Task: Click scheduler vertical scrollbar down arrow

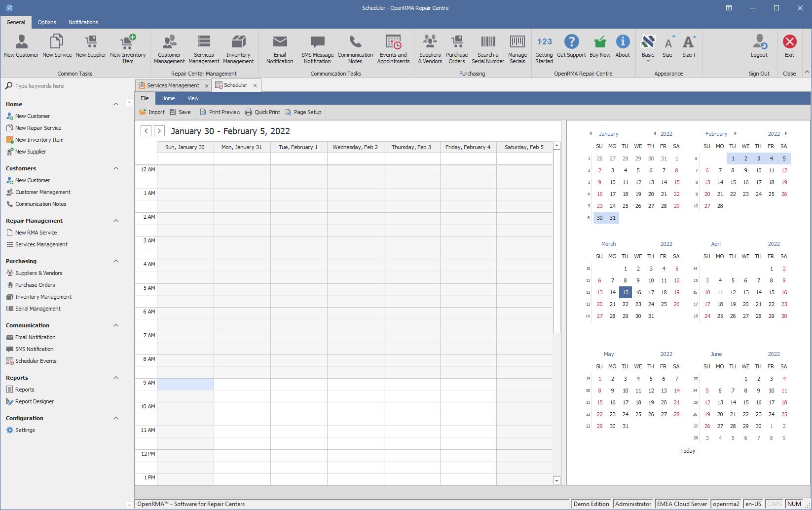Action: point(556,480)
